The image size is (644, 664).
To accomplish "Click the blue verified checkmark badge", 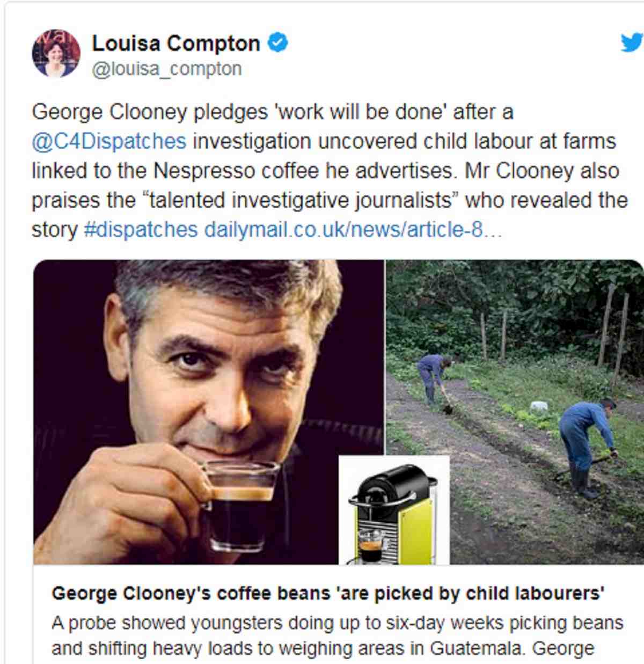I will coord(278,43).
